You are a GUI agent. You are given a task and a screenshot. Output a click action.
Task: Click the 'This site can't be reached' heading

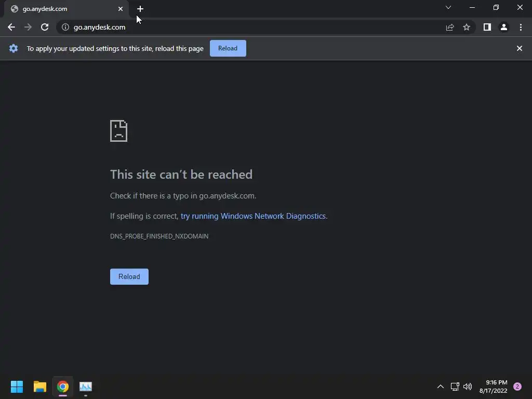click(x=181, y=175)
